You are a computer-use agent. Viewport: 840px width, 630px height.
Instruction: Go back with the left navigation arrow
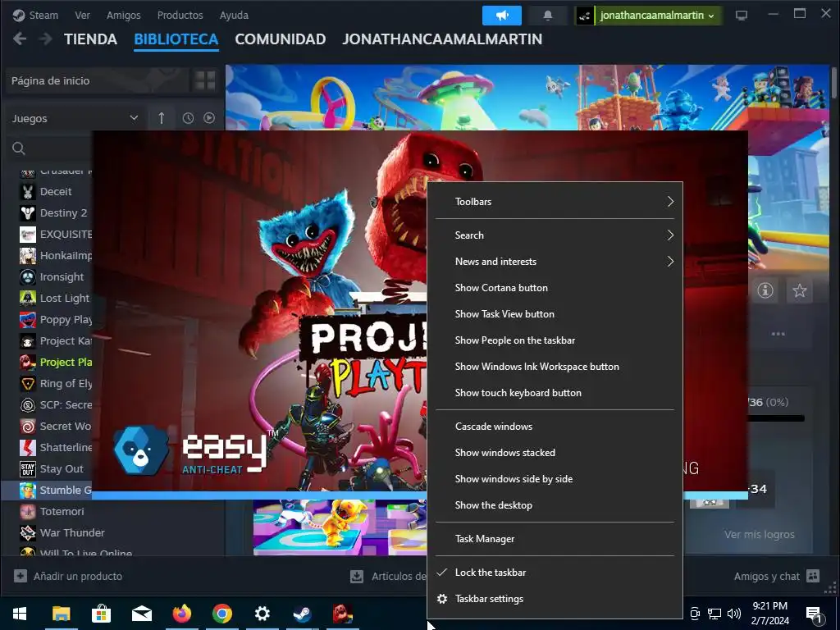[20, 39]
